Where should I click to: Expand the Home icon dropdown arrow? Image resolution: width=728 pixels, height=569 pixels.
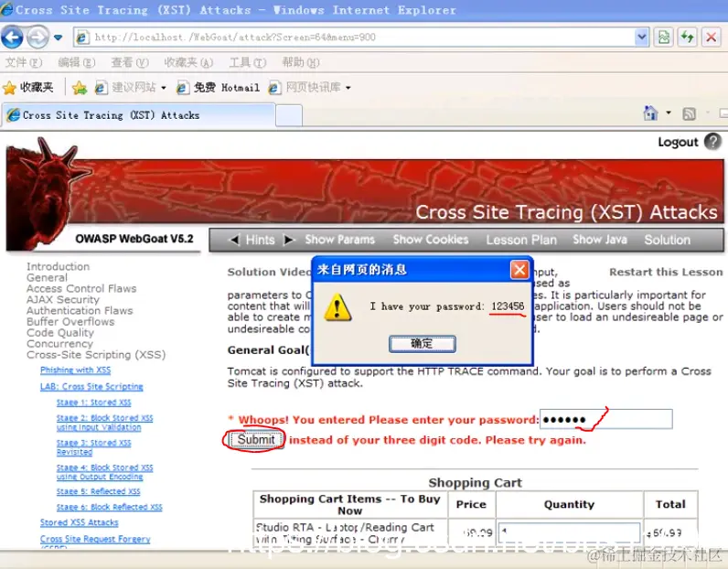click(669, 113)
